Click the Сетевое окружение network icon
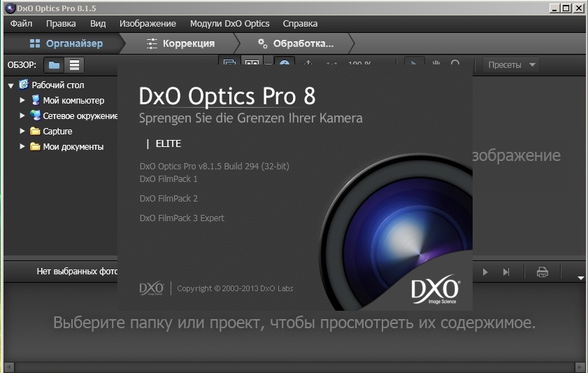Viewport: 588px width, 373px height. [35, 115]
